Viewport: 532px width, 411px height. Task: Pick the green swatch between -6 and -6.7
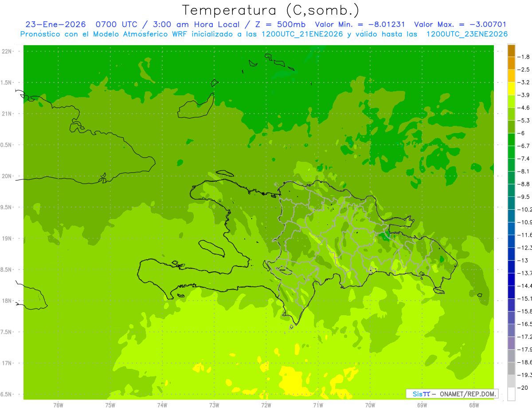pos(511,140)
